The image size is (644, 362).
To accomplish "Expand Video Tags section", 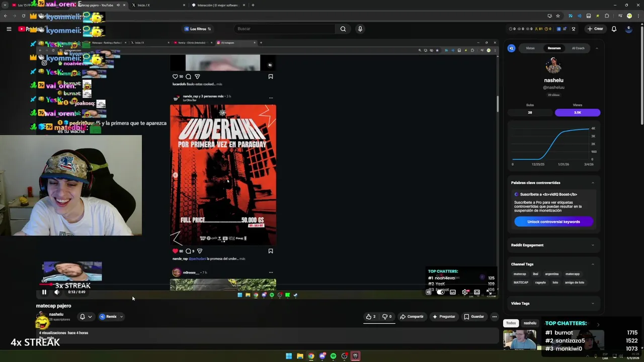I will pyautogui.click(x=593, y=303).
